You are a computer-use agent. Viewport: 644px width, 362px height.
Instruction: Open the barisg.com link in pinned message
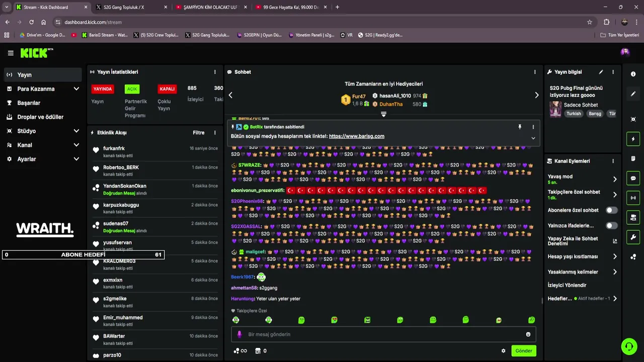(x=357, y=136)
